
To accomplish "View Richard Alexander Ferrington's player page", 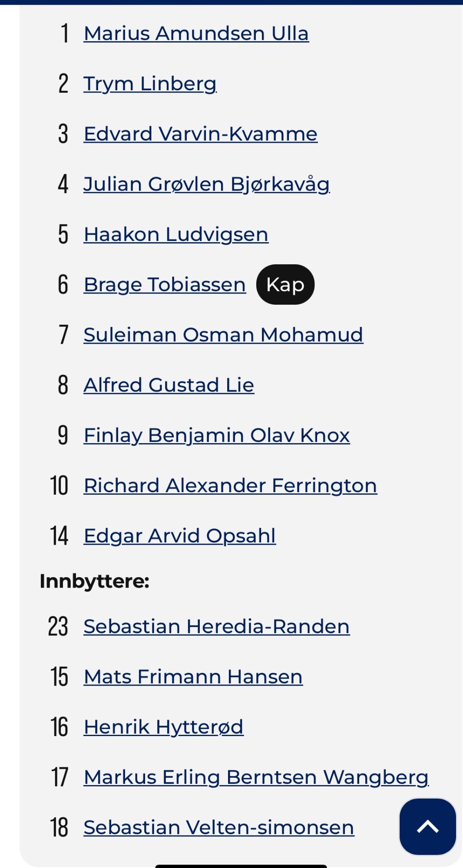I will [x=230, y=485].
